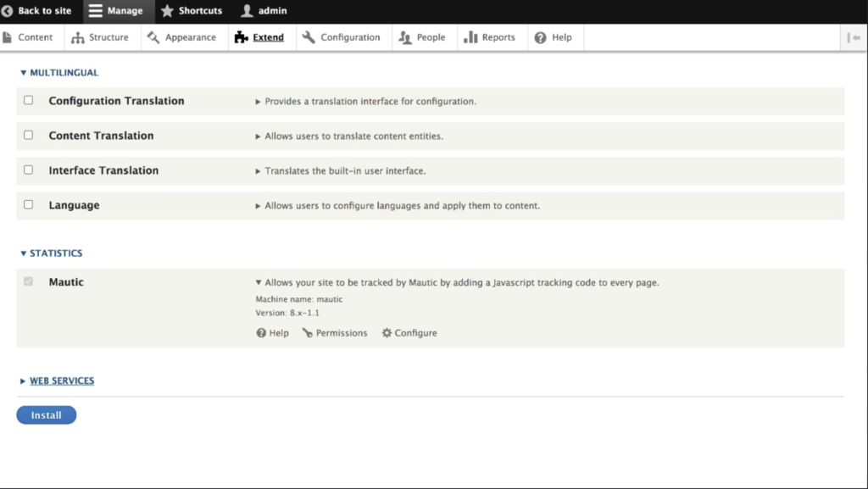The width and height of the screenshot is (868, 489).
Task: Click the Interface Translation module name
Action: tap(103, 170)
